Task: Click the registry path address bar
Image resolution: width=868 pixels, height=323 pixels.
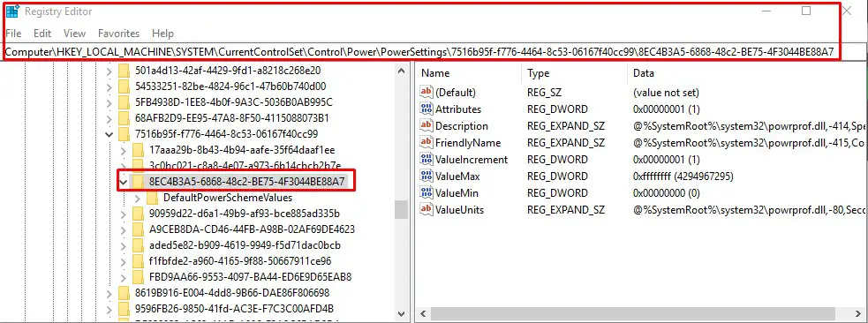Action: pyautogui.click(x=419, y=52)
